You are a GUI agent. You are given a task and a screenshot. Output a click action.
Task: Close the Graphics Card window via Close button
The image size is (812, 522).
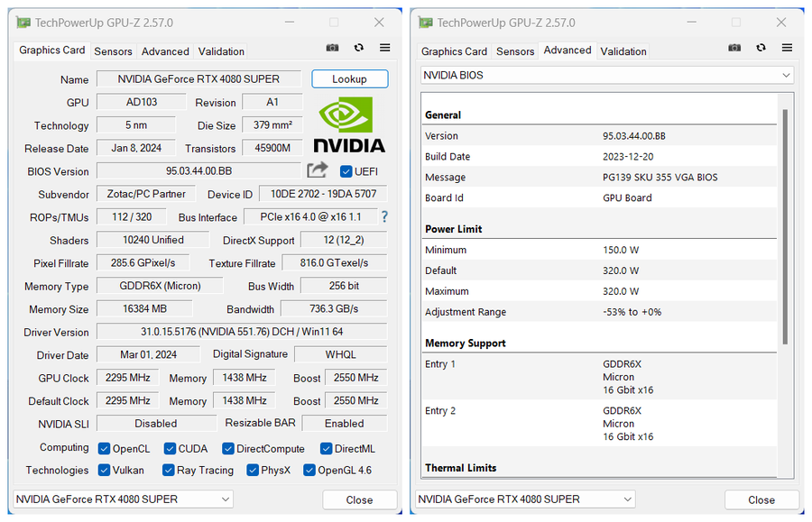[x=359, y=499]
